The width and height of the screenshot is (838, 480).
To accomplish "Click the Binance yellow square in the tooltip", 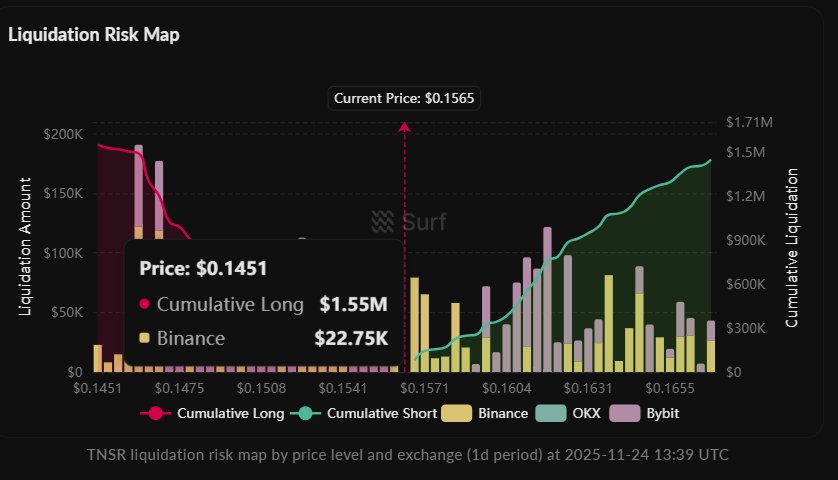I will [x=145, y=338].
